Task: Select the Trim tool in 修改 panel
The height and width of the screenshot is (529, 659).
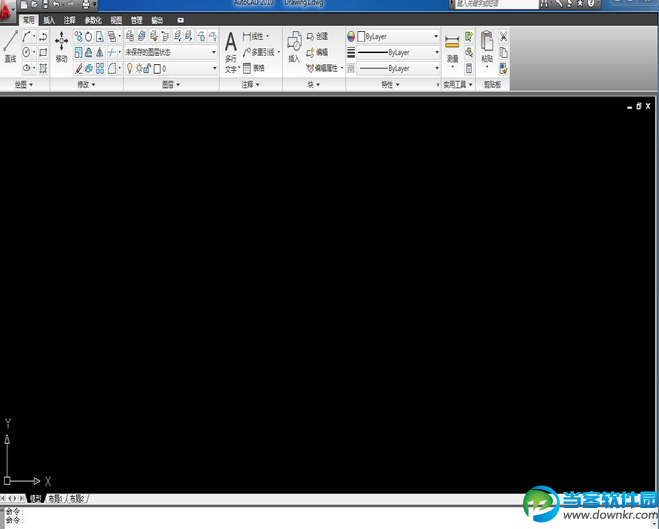Action: pyautogui.click(x=111, y=52)
